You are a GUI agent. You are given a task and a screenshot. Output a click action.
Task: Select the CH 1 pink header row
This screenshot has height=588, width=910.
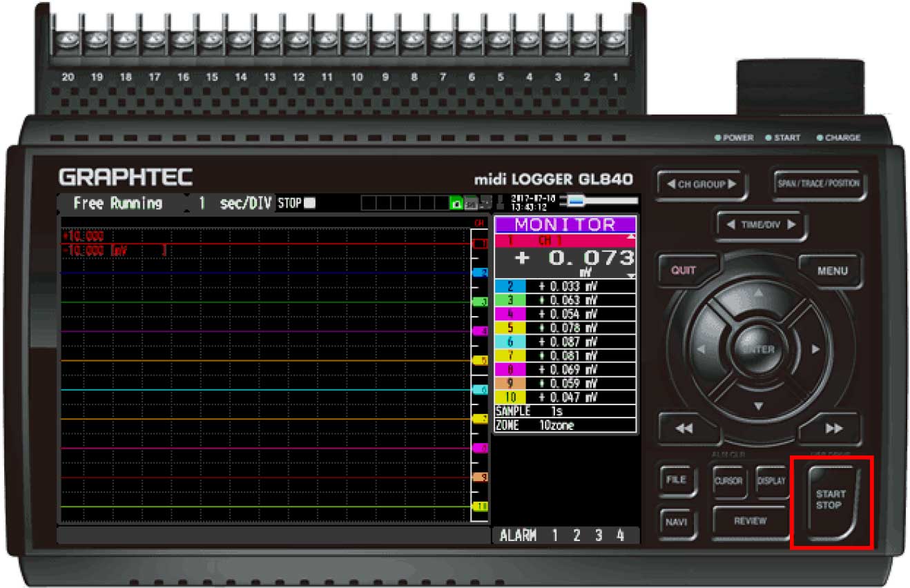coord(565,241)
